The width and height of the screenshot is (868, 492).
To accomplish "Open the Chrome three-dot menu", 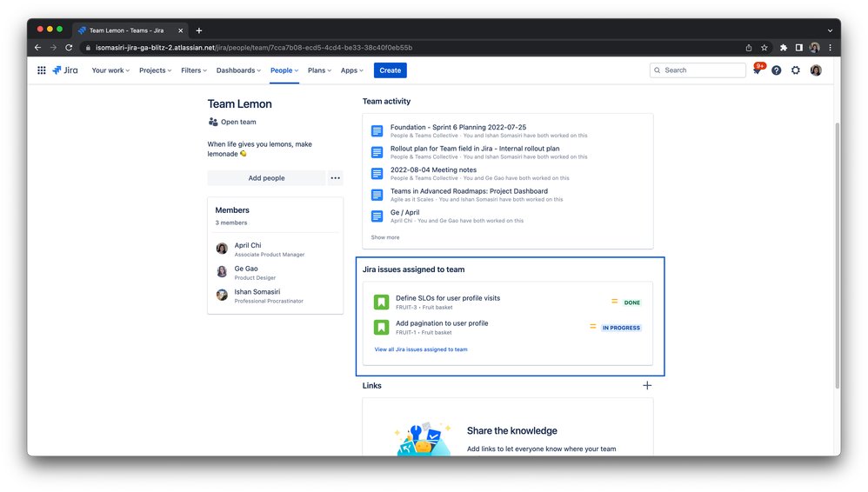I will [830, 48].
